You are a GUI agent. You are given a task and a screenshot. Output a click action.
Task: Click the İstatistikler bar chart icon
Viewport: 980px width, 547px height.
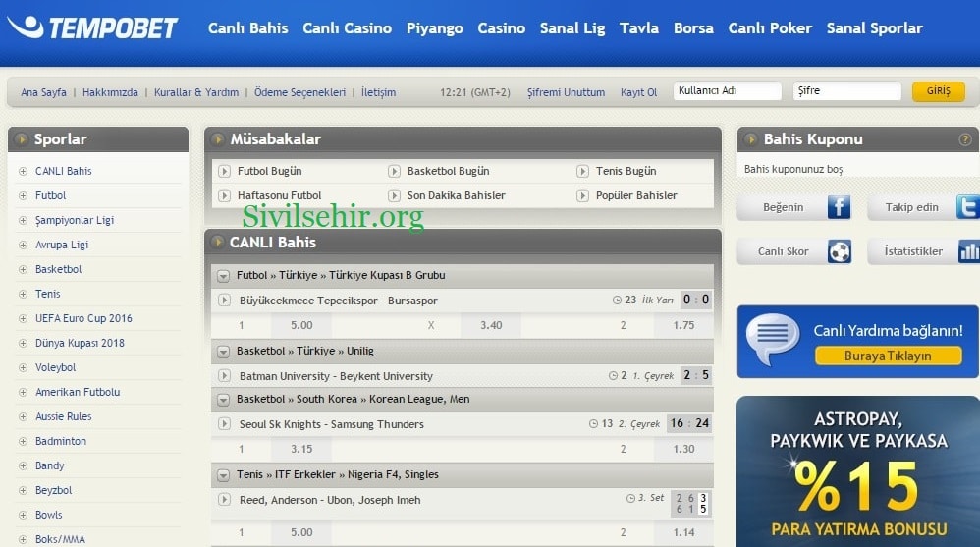(969, 251)
